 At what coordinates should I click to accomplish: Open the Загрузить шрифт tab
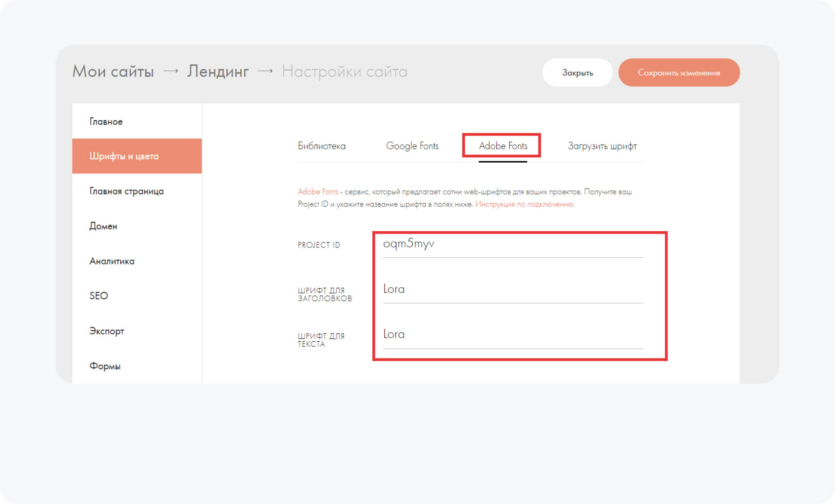[602, 146]
